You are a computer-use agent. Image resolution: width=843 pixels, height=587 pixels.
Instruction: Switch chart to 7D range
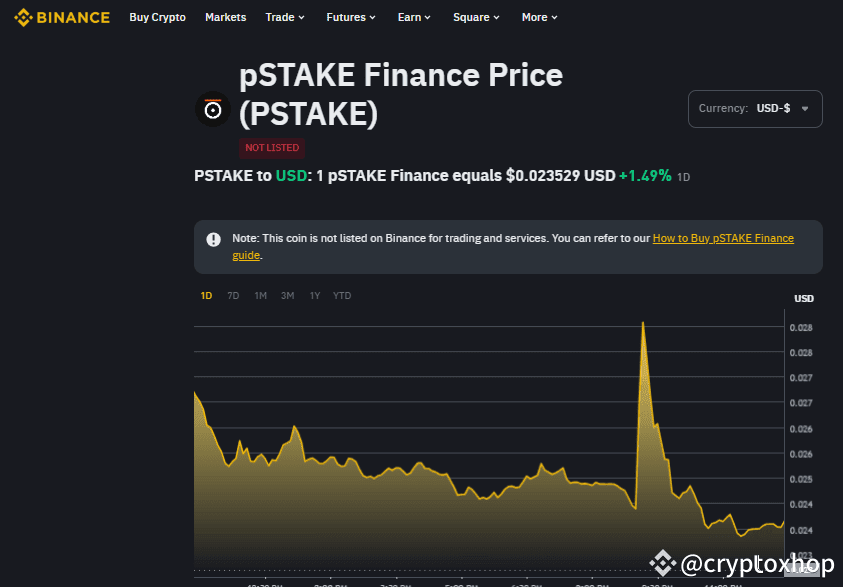point(233,296)
